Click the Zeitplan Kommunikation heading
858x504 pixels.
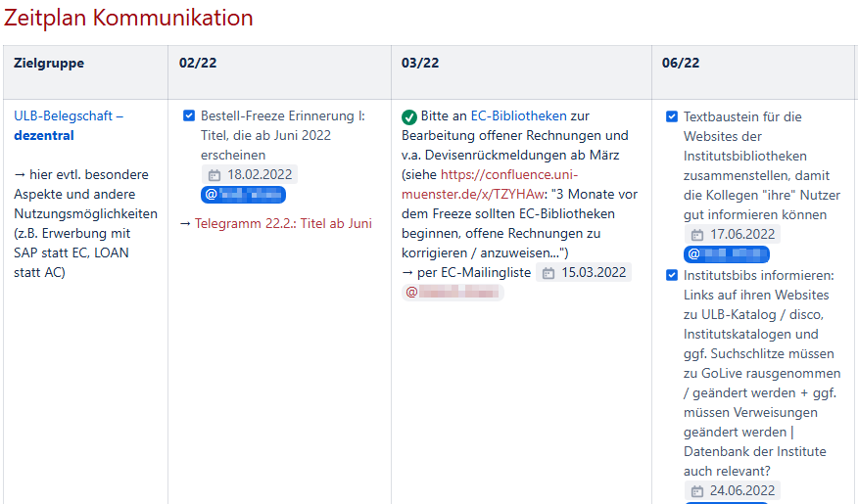[128, 18]
